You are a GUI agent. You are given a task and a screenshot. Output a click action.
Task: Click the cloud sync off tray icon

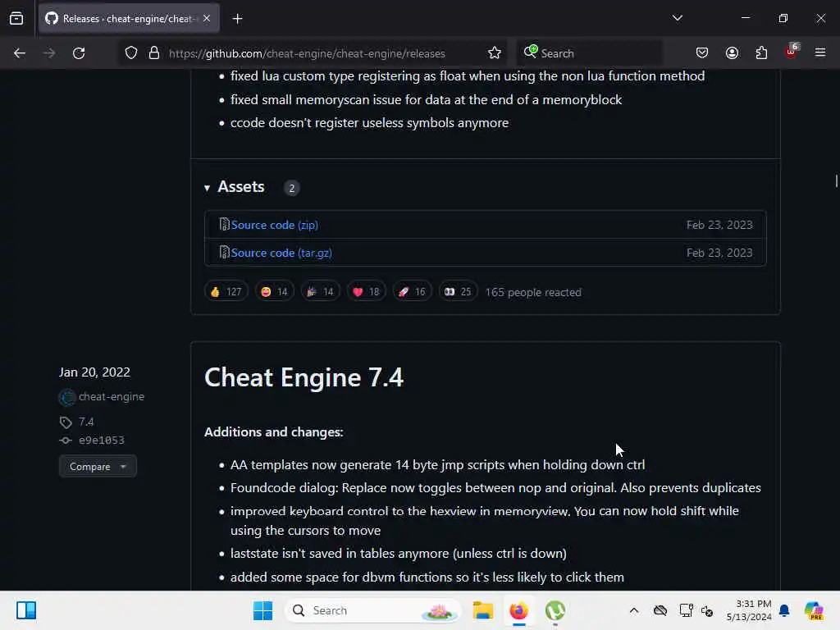[660, 610]
